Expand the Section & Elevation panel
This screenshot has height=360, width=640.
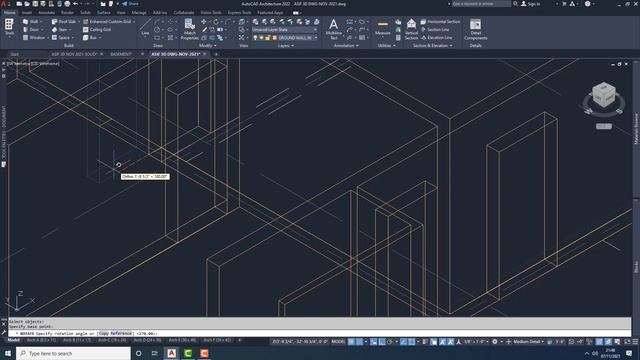coord(432,46)
